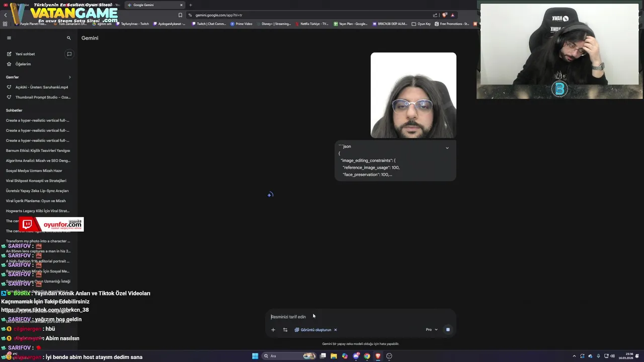
Task: Click the TikTok link in the chat overlay
Action: tap(45, 310)
